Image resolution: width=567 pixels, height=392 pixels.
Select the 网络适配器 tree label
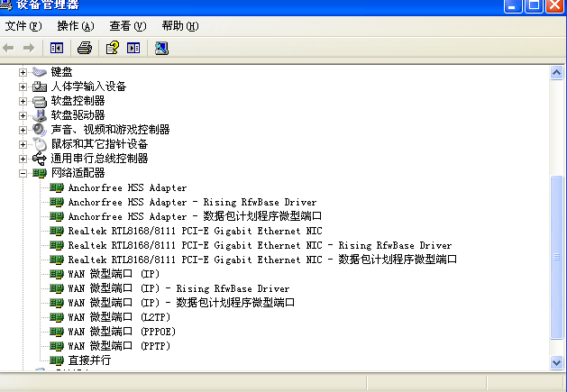pyautogui.click(x=78, y=173)
